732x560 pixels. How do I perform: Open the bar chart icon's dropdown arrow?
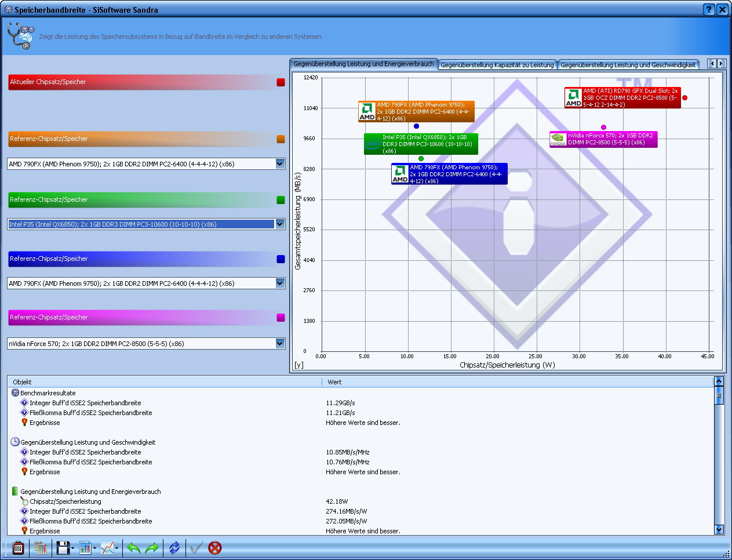point(95,548)
